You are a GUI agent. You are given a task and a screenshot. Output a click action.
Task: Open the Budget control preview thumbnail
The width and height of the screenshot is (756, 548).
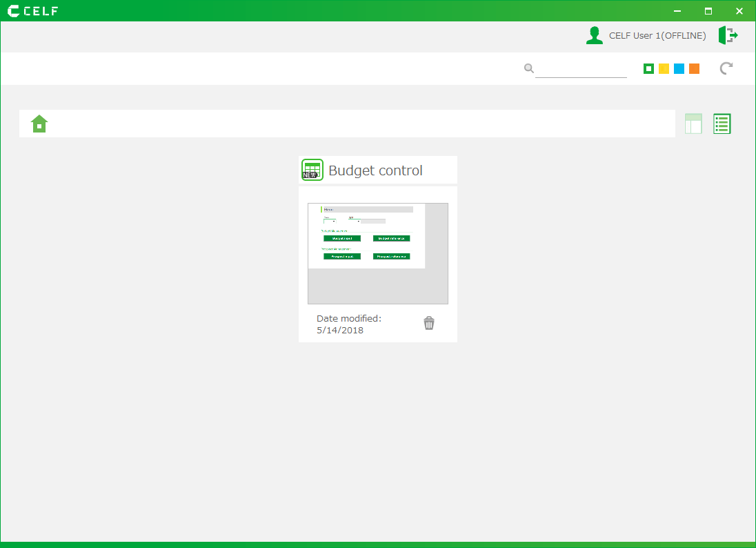[x=377, y=253]
